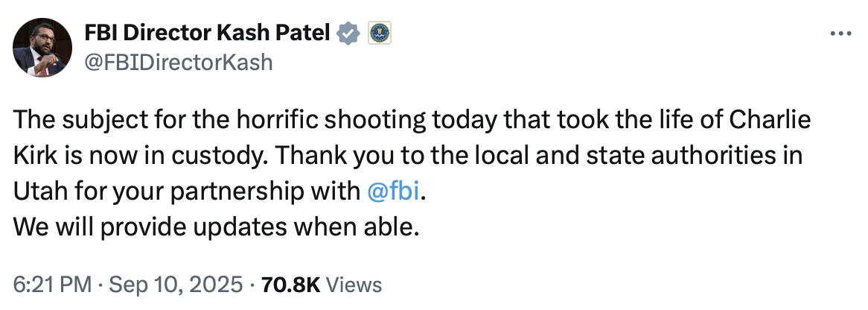Click the word "Utah" in the post

[x=36, y=191]
